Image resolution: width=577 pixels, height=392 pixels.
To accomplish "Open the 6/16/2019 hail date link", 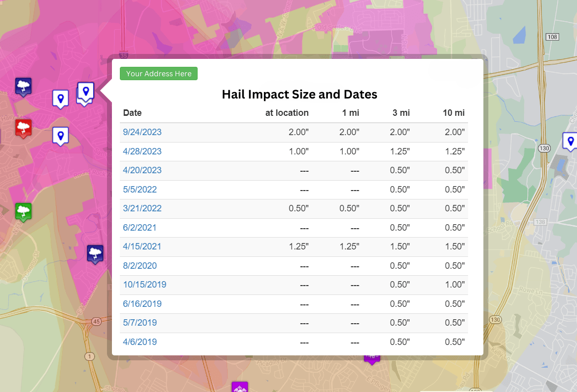I will pyautogui.click(x=142, y=304).
